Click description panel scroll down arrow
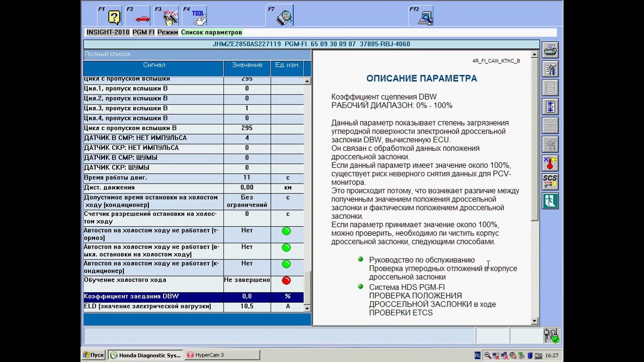Screen dimensions: 644x362 coord(534,321)
